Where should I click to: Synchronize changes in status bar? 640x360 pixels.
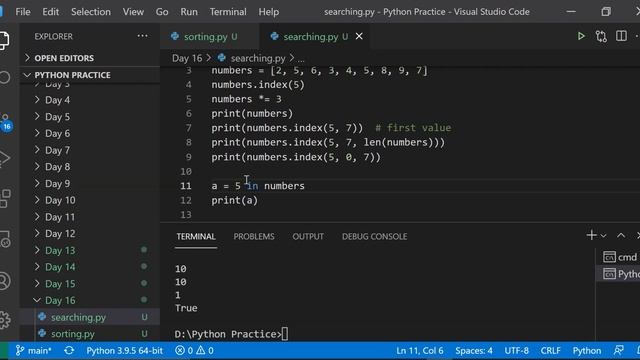point(69,351)
